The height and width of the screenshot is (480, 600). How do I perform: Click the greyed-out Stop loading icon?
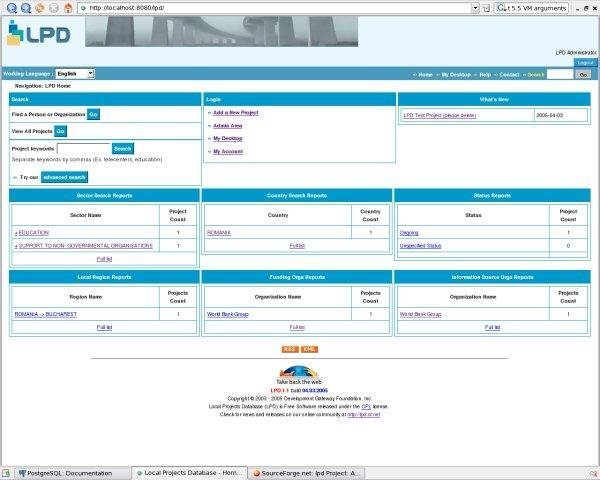pos(54,8)
